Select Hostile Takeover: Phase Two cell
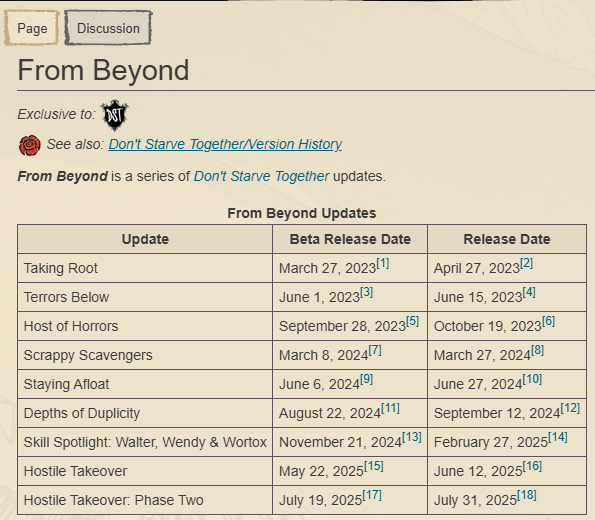Viewport: 595px width, 520px height. 145,500
